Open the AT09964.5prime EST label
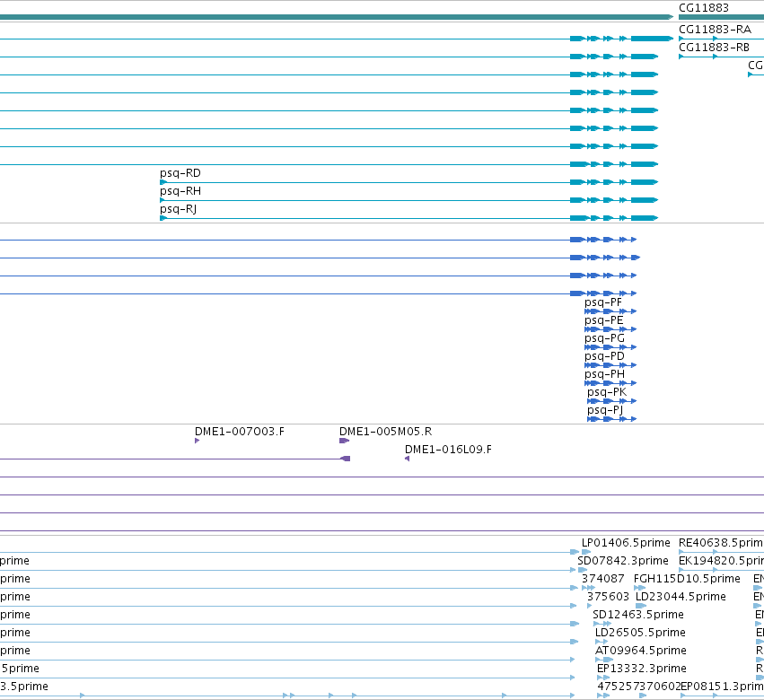764x700 pixels. pos(641,651)
